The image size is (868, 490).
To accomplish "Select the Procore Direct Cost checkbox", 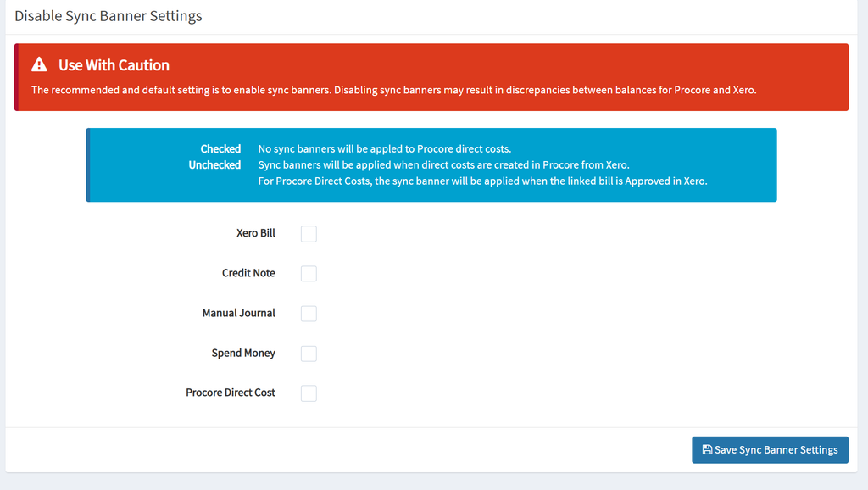I will (x=309, y=393).
